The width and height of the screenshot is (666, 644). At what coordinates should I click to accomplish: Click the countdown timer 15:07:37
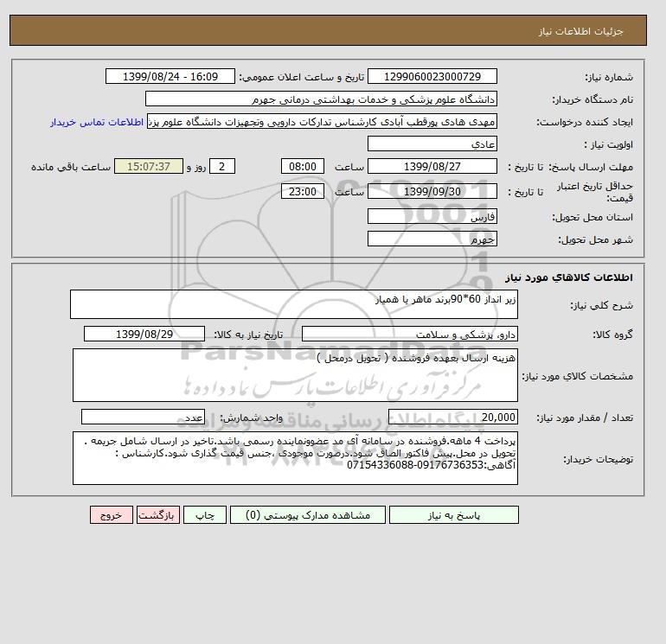point(149,167)
